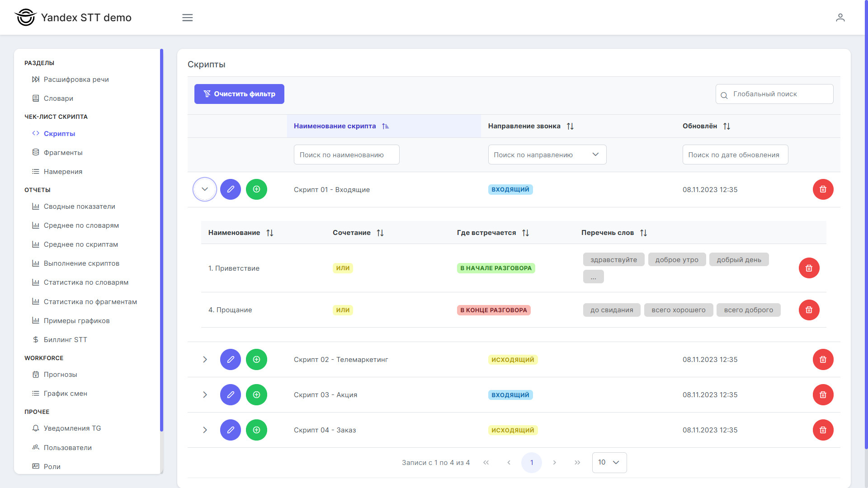Viewport: 868px width, 488px height.
Task: Open Прогнозы under Workforce
Action: [x=55, y=375]
